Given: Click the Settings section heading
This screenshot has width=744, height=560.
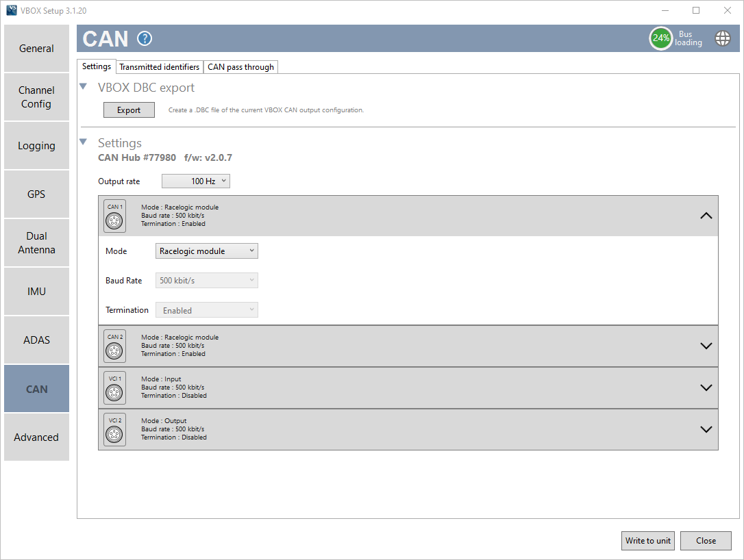Looking at the screenshot, I should [120, 143].
